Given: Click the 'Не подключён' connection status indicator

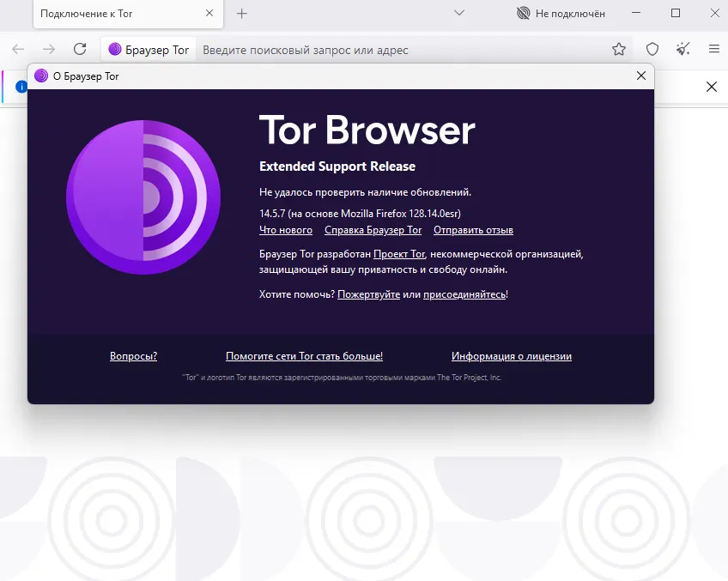Looking at the screenshot, I should [561, 14].
